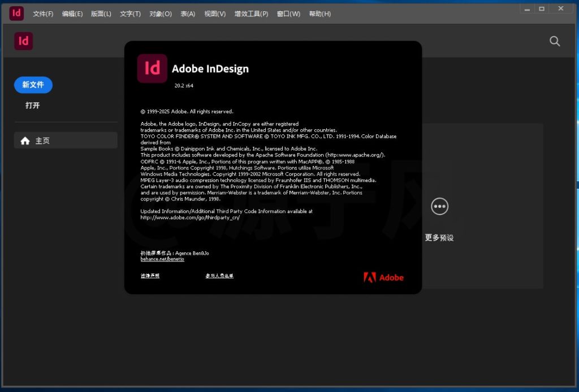
Task: Open the 参与人员名单 link
Action: 219,276
